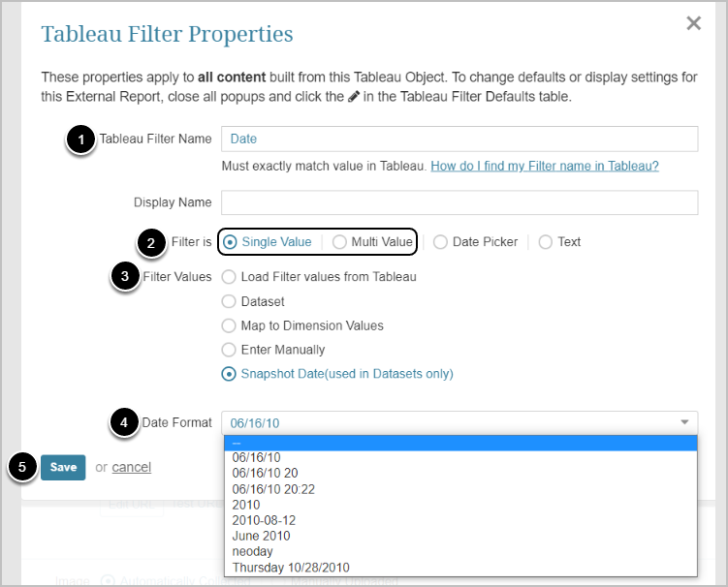Viewport: 728px width, 587px height.
Task: Select Map to Dimension Values option
Action: [x=229, y=325]
